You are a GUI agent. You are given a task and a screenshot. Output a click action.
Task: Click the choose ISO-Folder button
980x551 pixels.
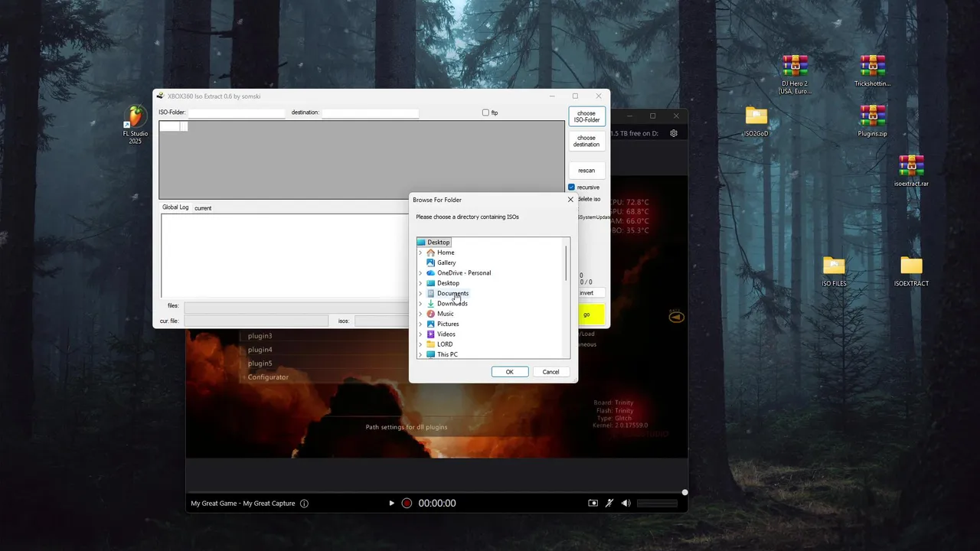click(x=586, y=116)
